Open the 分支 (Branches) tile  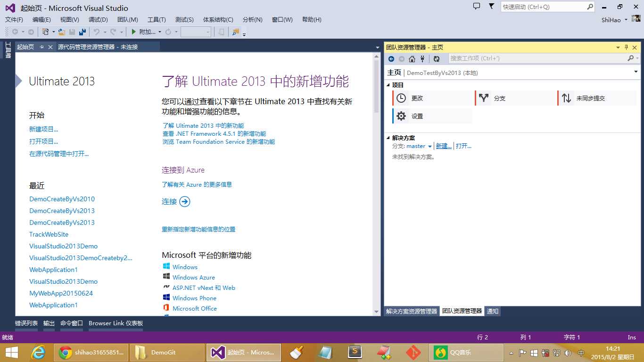coord(515,99)
